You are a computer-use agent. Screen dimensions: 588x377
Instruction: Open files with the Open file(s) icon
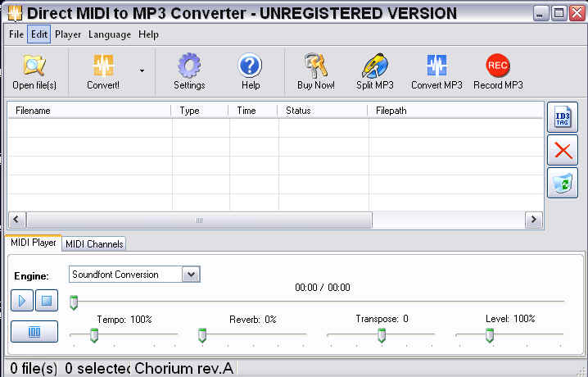34,72
